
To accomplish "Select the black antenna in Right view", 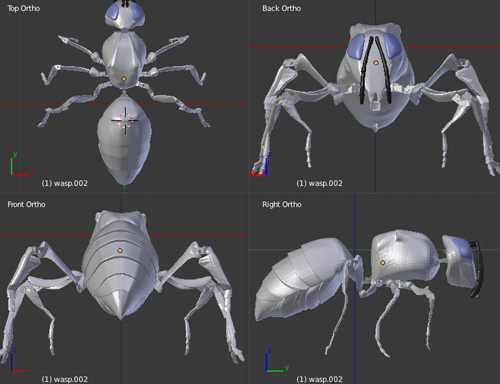I will point(477,268).
